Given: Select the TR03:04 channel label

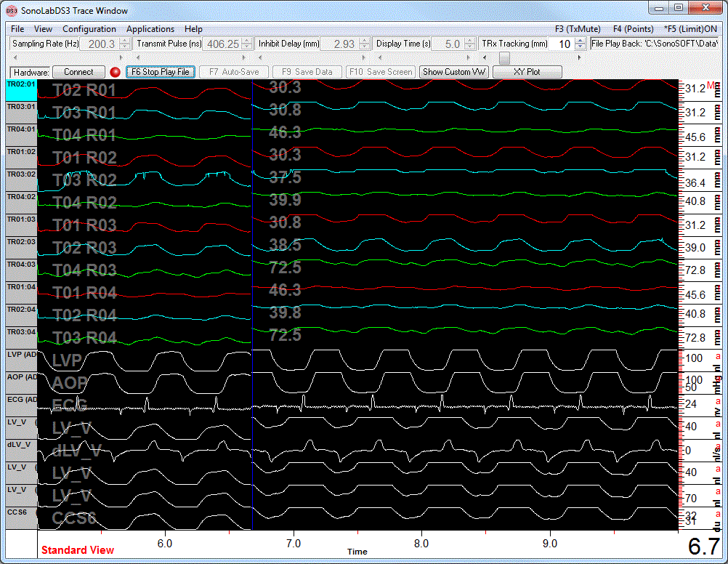Looking at the screenshot, I should click(x=21, y=338).
